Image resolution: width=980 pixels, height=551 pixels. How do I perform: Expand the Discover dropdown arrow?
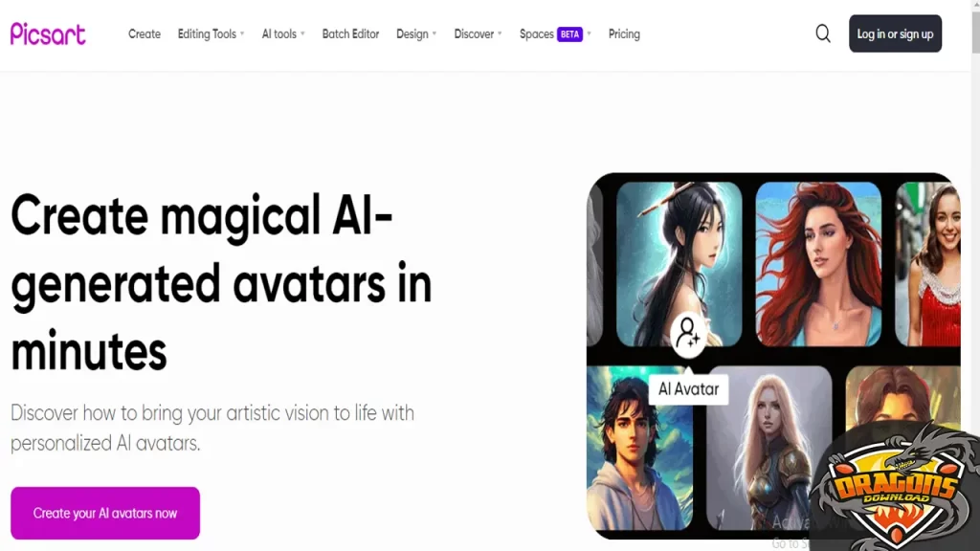point(500,33)
